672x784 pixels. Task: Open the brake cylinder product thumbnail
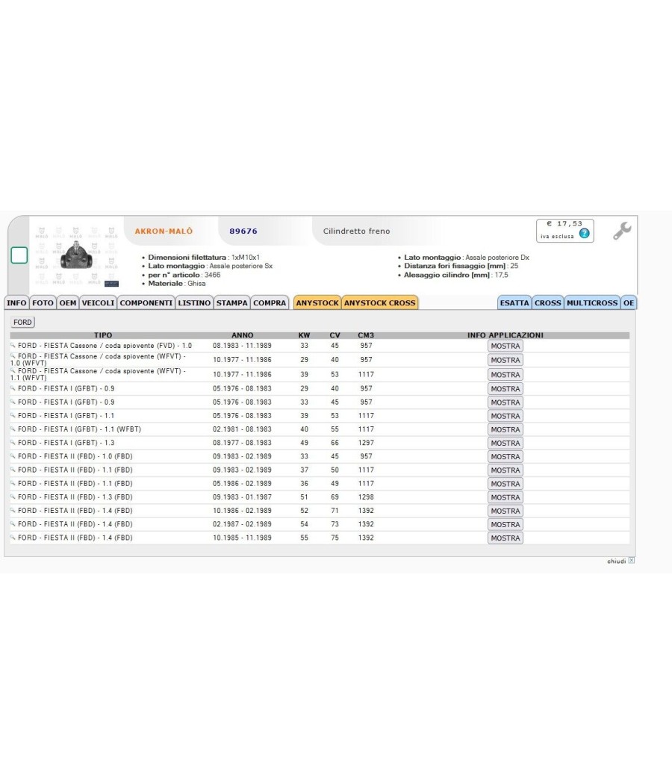click(76, 255)
